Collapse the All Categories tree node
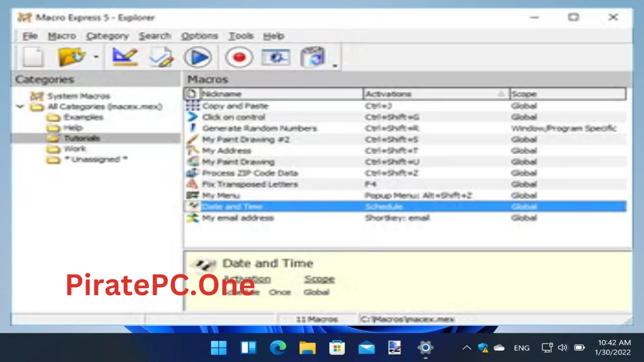This screenshot has width=644, height=362. (x=20, y=107)
